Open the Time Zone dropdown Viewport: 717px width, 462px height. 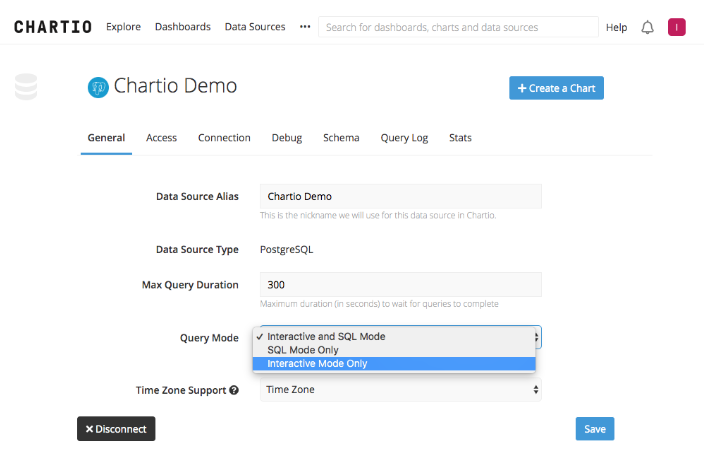[x=401, y=390]
